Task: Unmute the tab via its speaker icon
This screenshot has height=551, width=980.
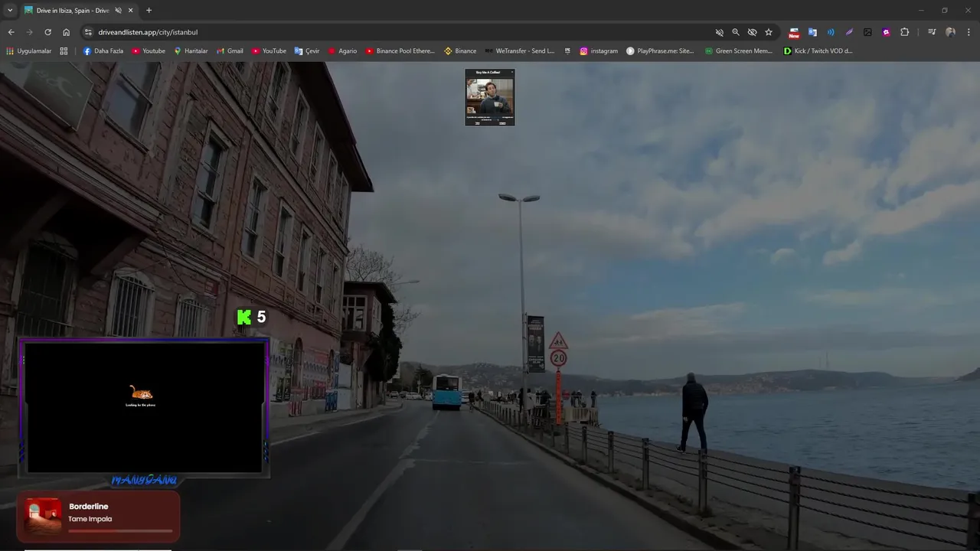Action: pyautogui.click(x=118, y=10)
